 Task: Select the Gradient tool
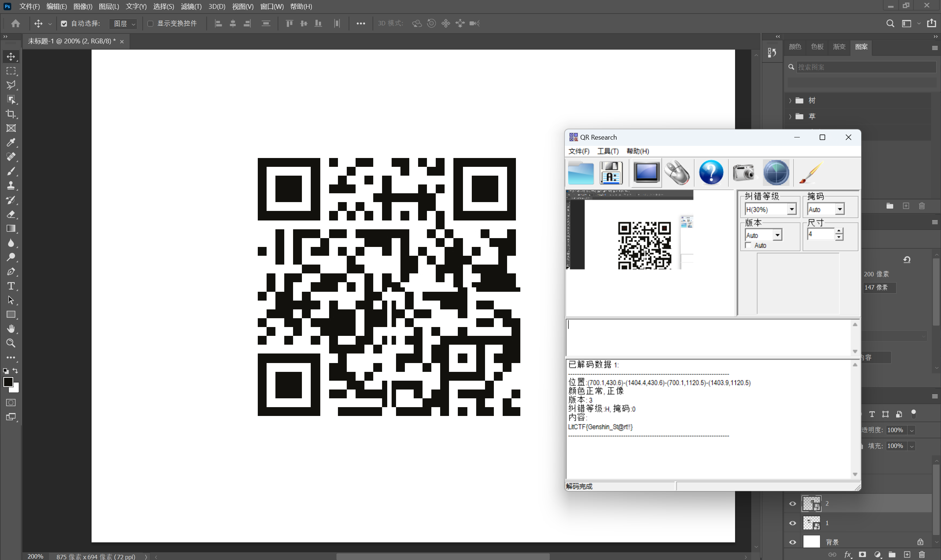[11, 229]
